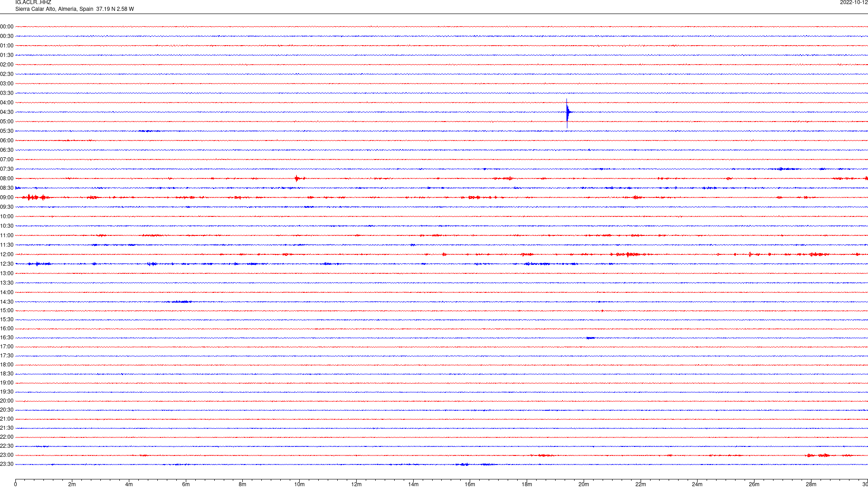The height and width of the screenshot is (488, 868).
Task: Click the IG.ACLR..HHZ station code header
Action: pyautogui.click(x=33, y=3)
